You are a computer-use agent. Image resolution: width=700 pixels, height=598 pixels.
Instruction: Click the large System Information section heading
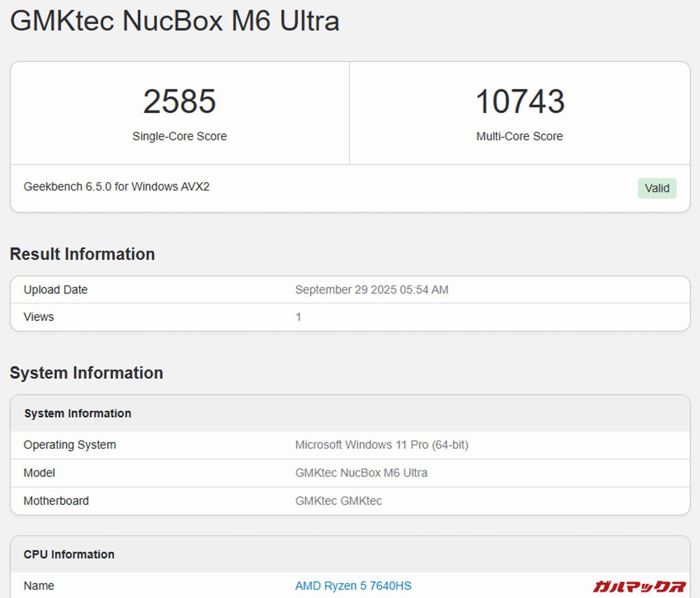coord(86,373)
